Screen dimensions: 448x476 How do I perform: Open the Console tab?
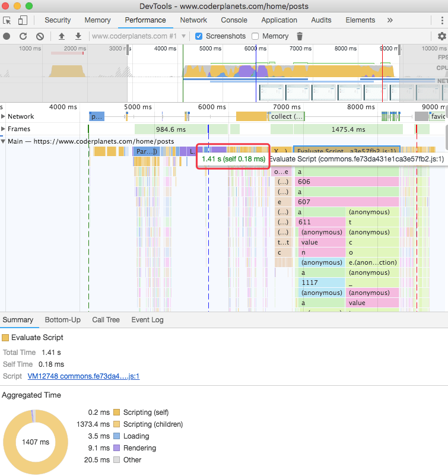(x=234, y=20)
